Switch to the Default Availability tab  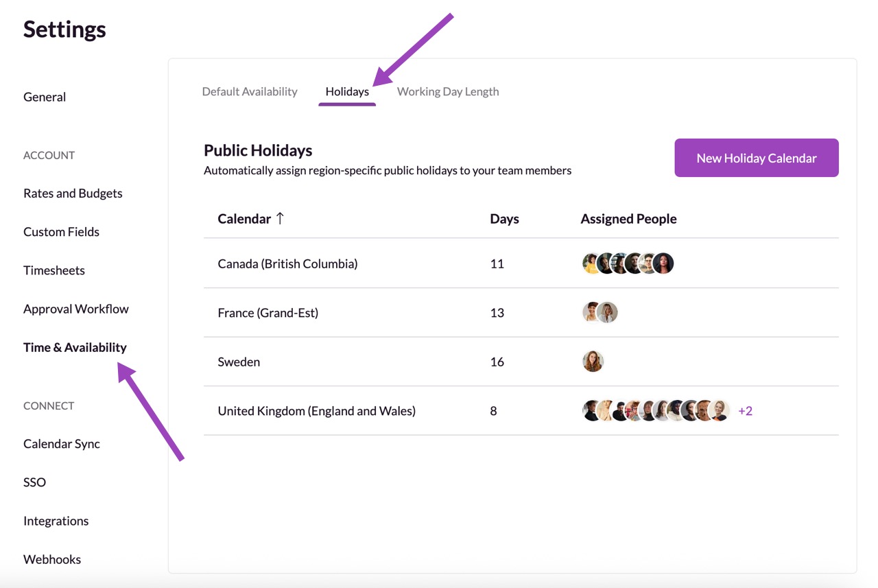coord(250,91)
